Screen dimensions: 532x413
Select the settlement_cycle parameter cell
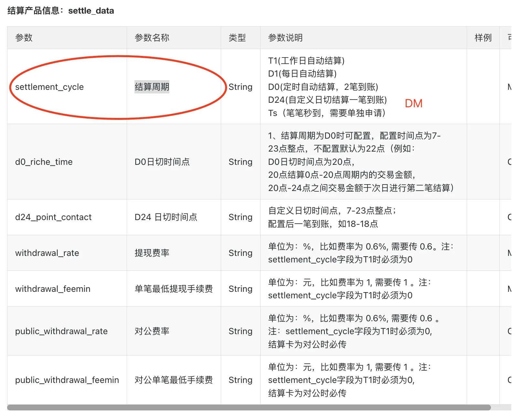(49, 87)
